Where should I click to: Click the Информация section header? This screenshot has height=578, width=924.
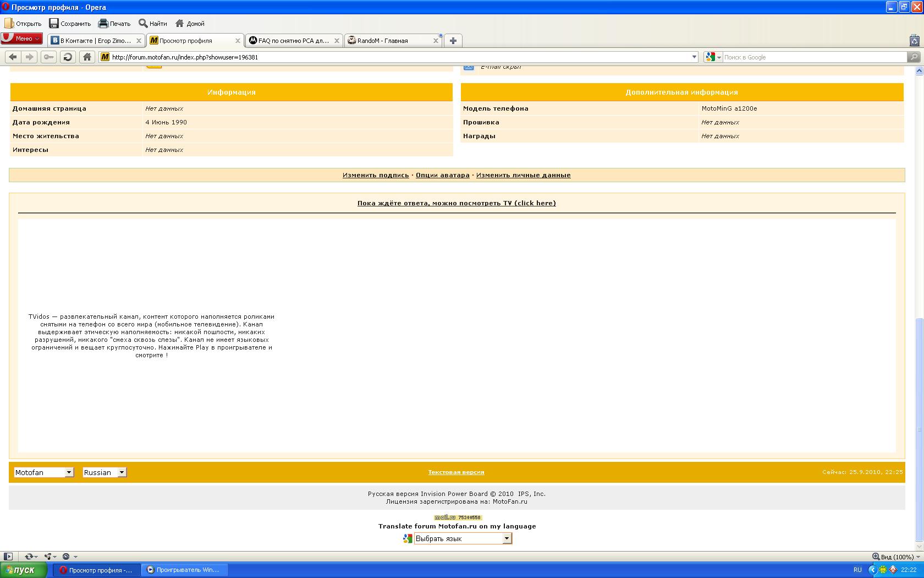point(232,92)
